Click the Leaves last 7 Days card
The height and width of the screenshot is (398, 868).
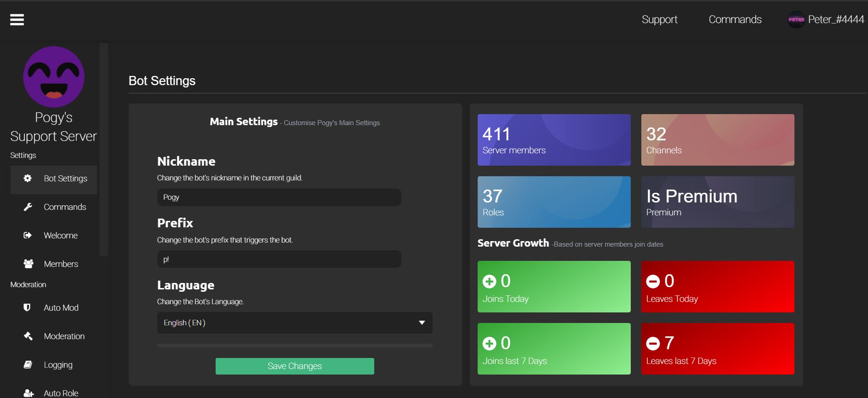tap(718, 349)
